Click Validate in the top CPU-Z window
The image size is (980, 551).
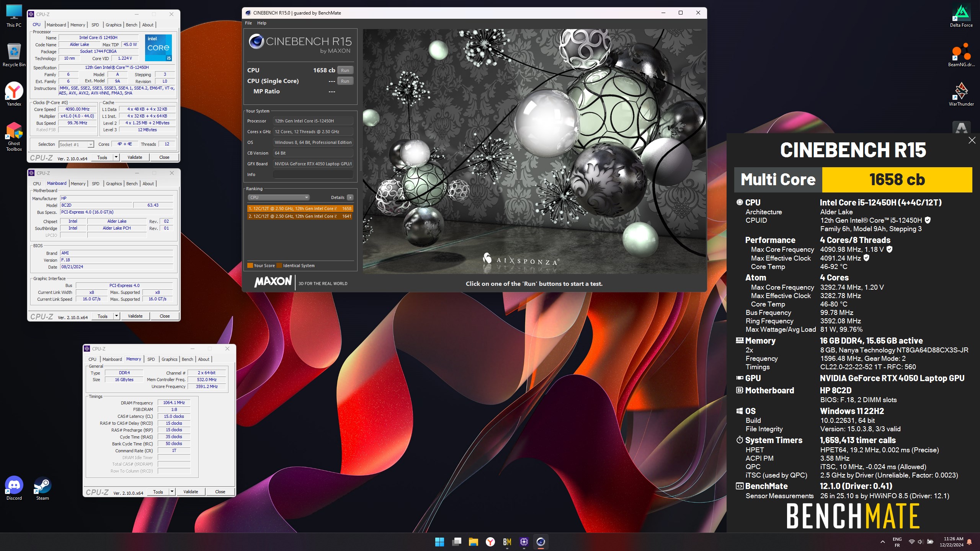coord(135,157)
